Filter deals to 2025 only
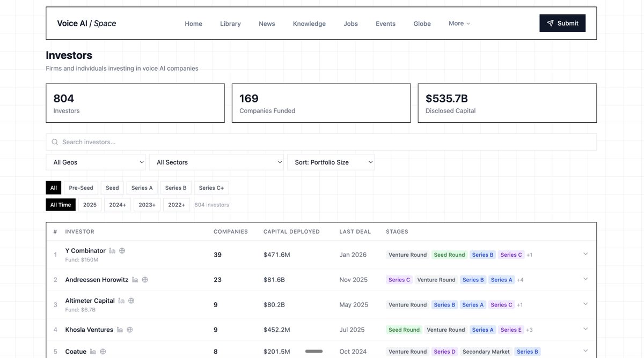The image size is (644, 358). tap(90, 205)
